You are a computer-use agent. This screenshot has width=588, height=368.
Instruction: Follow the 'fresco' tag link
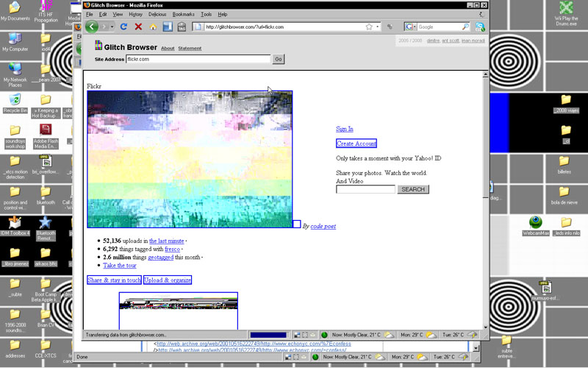[173, 249]
